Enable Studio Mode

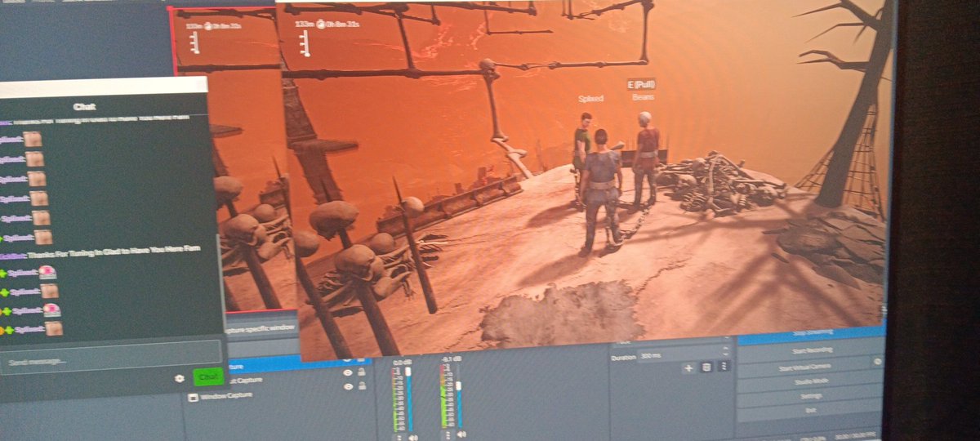point(812,381)
